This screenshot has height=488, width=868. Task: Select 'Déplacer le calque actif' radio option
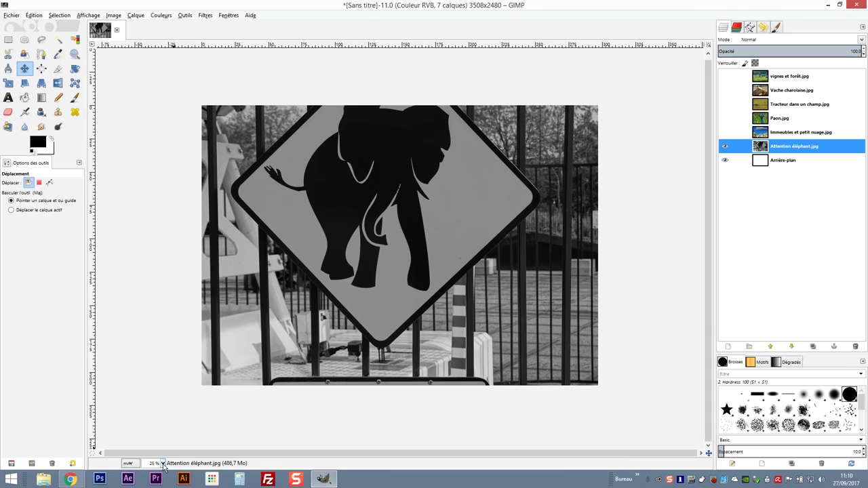coord(11,210)
